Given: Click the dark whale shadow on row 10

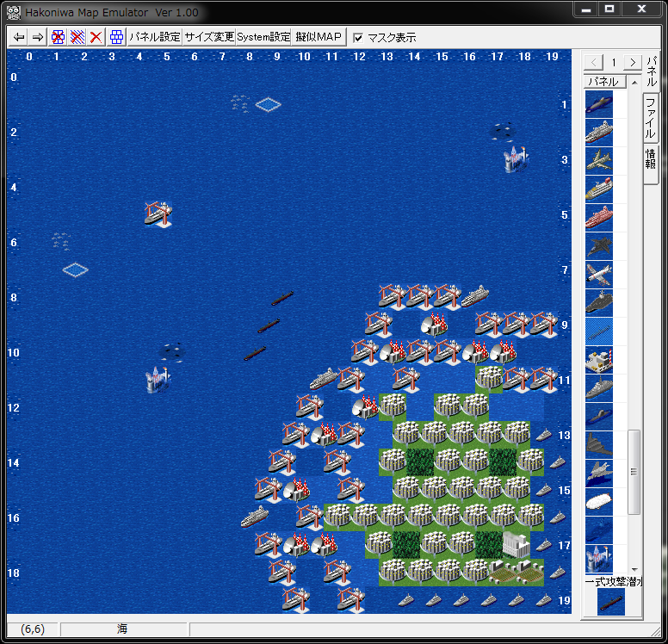Looking at the screenshot, I should point(171,352).
